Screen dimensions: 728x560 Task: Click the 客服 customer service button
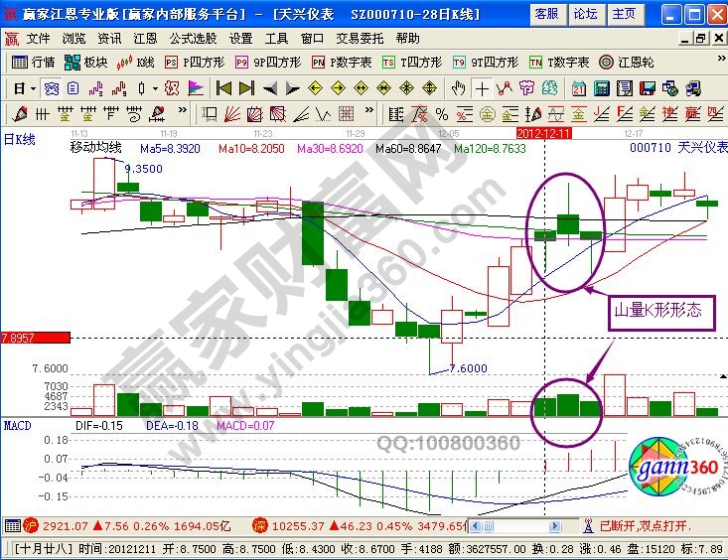(x=546, y=14)
